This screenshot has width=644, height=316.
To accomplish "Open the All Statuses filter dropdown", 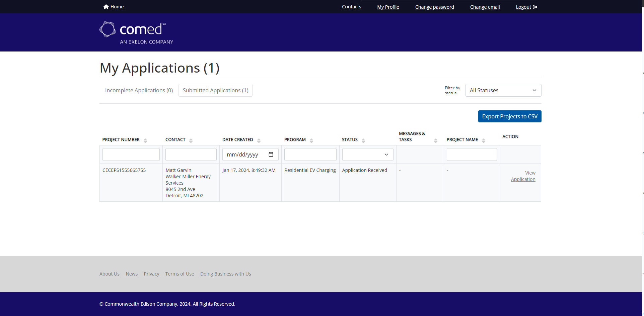I will pyautogui.click(x=503, y=90).
